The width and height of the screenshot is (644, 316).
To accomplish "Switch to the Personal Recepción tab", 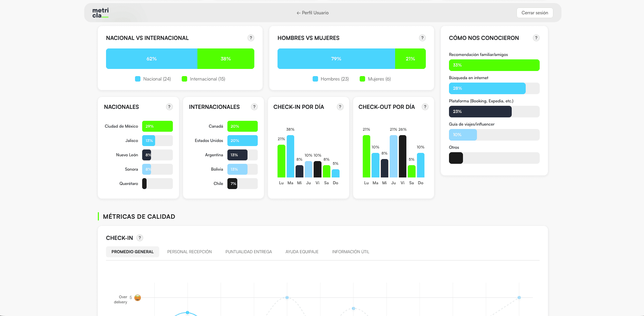I will click(x=189, y=252).
